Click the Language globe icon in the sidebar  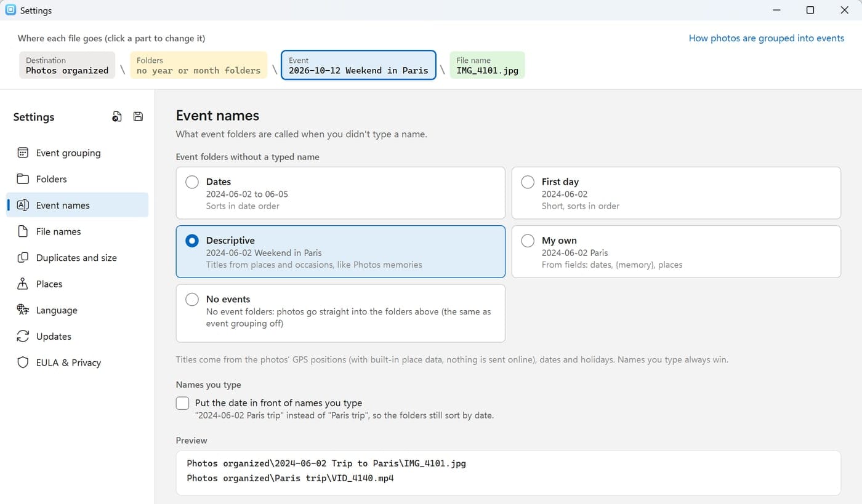coord(23,310)
